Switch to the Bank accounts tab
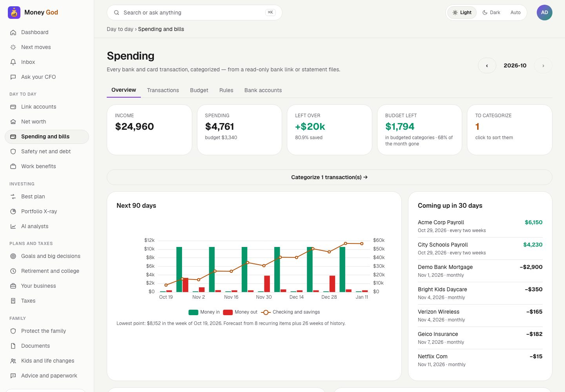565x392 pixels. coord(263,90)
